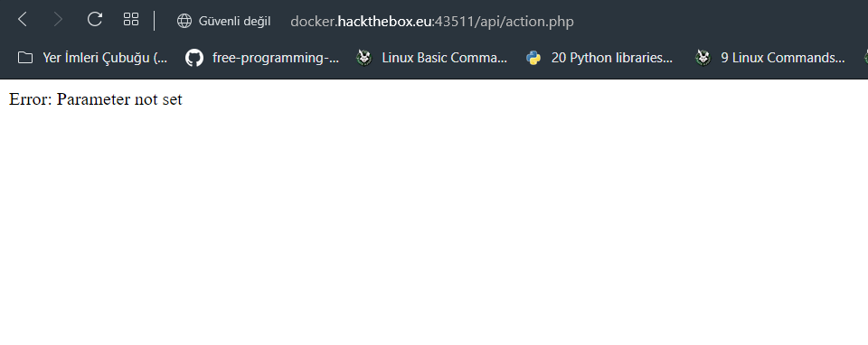Go back using the back arrow
Image resolution: width=868 pixels, height=345 pixels.
[x=22, y=20]
